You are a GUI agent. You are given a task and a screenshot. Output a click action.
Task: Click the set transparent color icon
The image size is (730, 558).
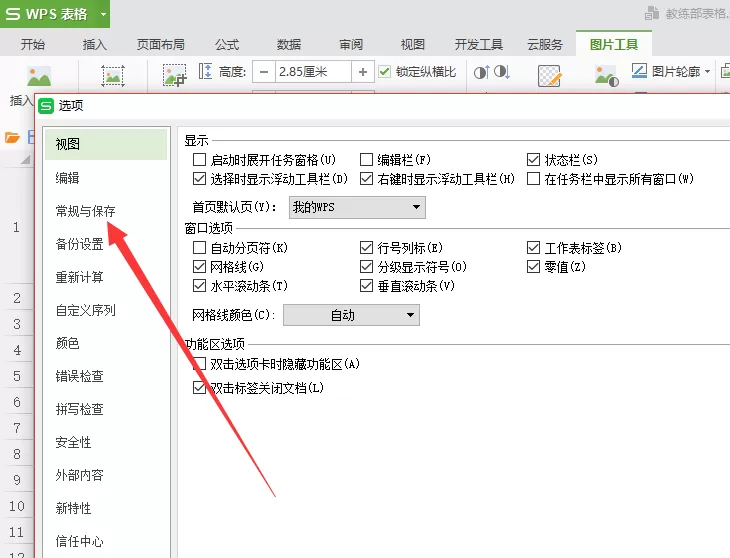click(x=549, y=76)
